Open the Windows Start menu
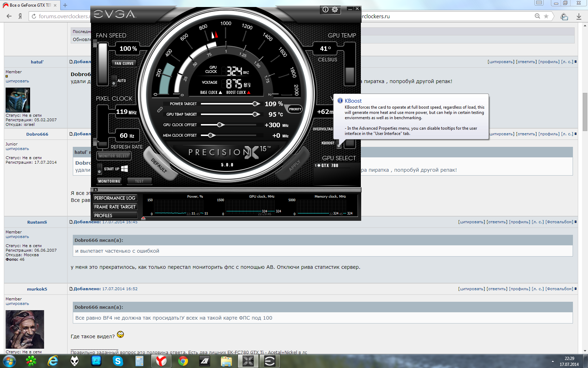Viewport: 588px width, 368px height. coord(9,361)
